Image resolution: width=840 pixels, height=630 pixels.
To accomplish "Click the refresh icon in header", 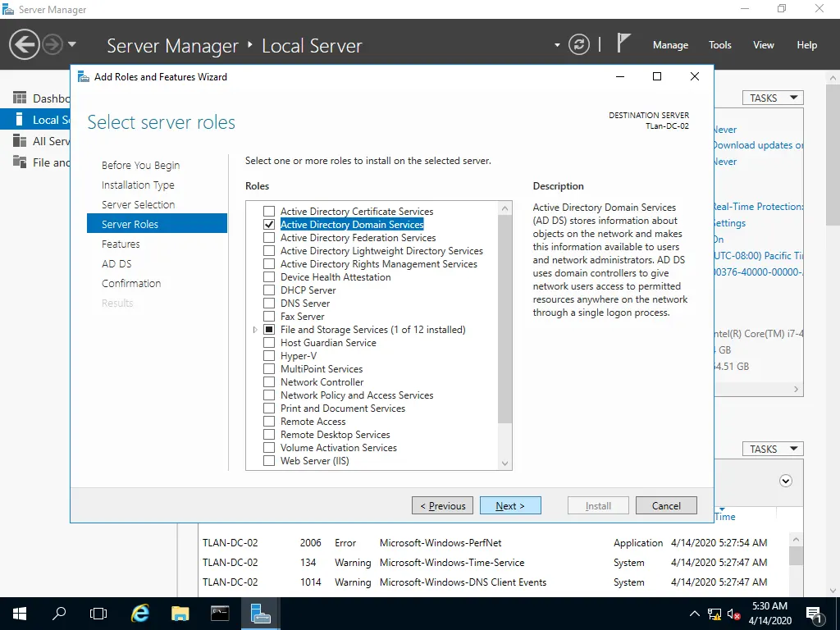I will coord(579,44).
